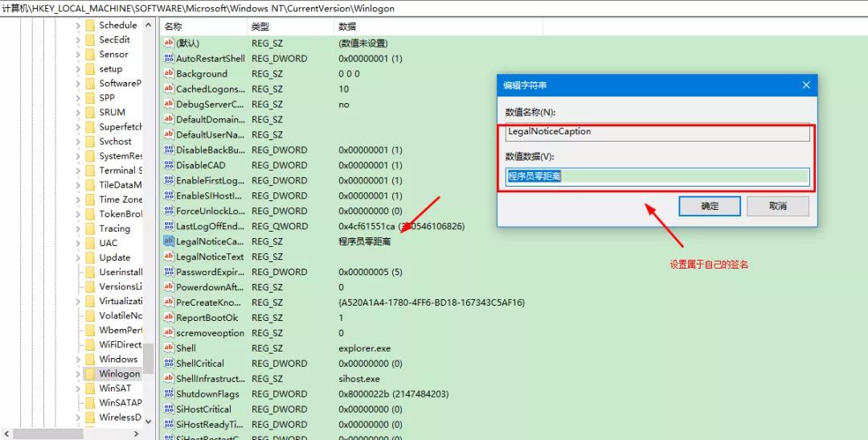Click the AutoRestartShell DWORD value icon
Screen dimensions: 868x440
tap(169, 58)
